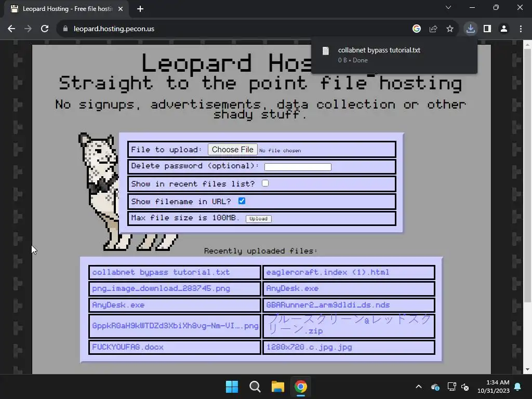Viewport: 532px width, 399px height.
Task: Click the Max file size is 100MB text
Action: click(x=185, y=218)
